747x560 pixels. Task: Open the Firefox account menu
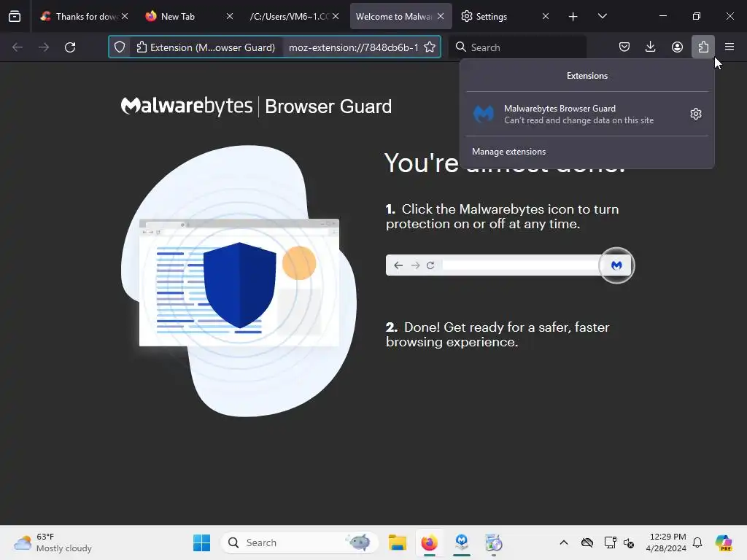click(677, 47)
